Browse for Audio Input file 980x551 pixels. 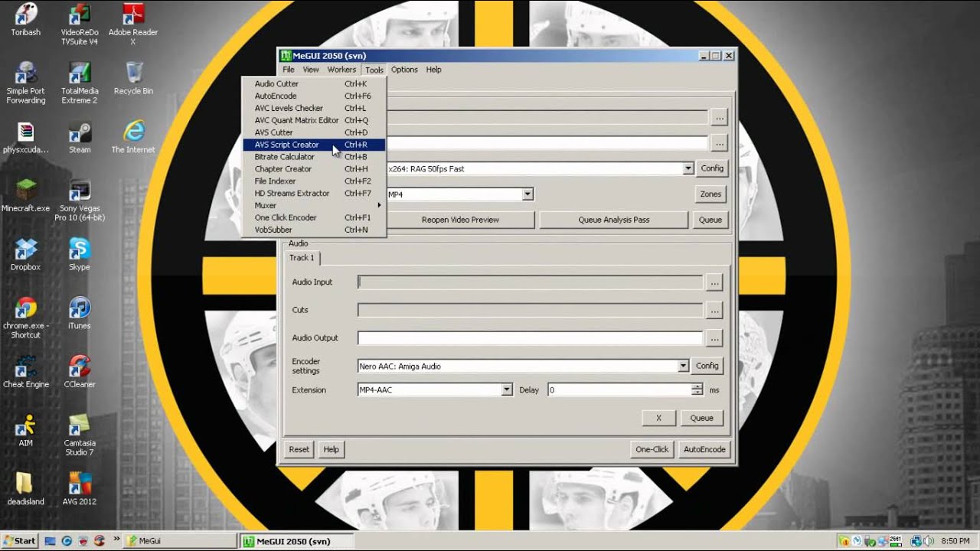coord(714,283)
